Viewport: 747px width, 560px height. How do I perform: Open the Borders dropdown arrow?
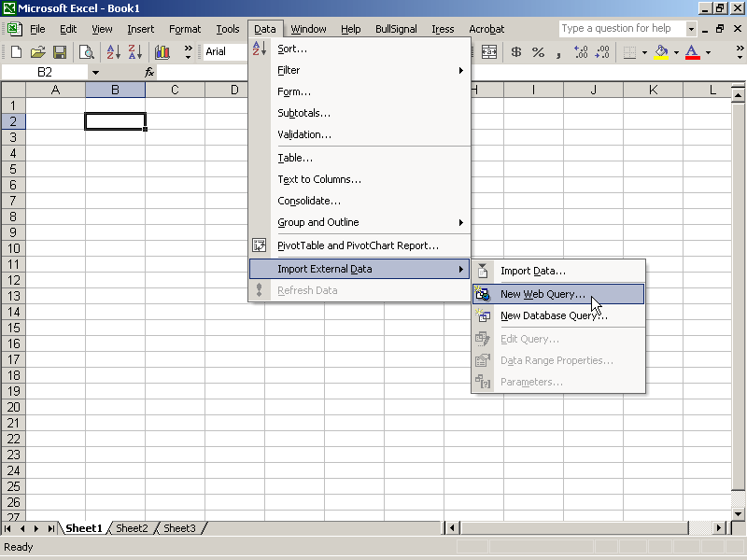[643, 52]
